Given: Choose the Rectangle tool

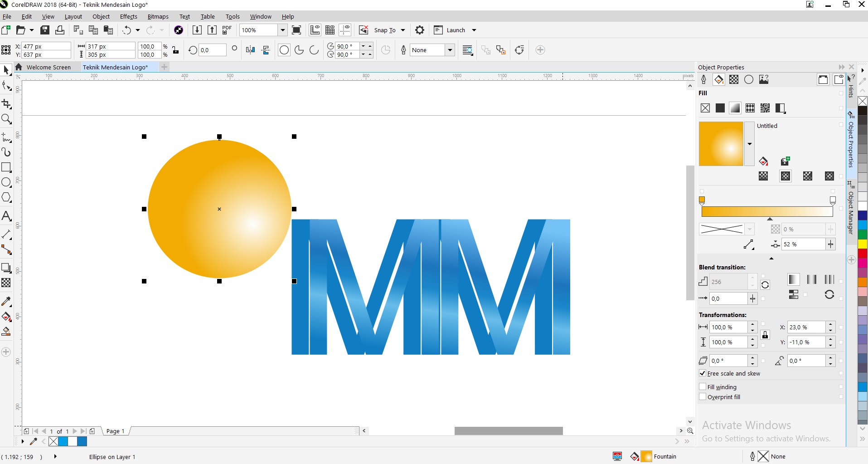Looking at the screenshot, I should click(x=6, y=167).
